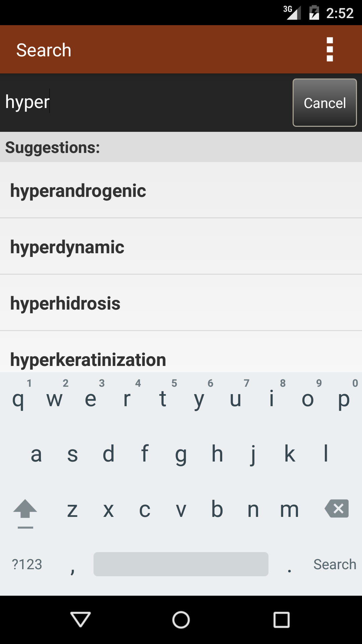362x644 pixels.
Task: Open the three-dot overflow menu
Action: tap(329, 50)
